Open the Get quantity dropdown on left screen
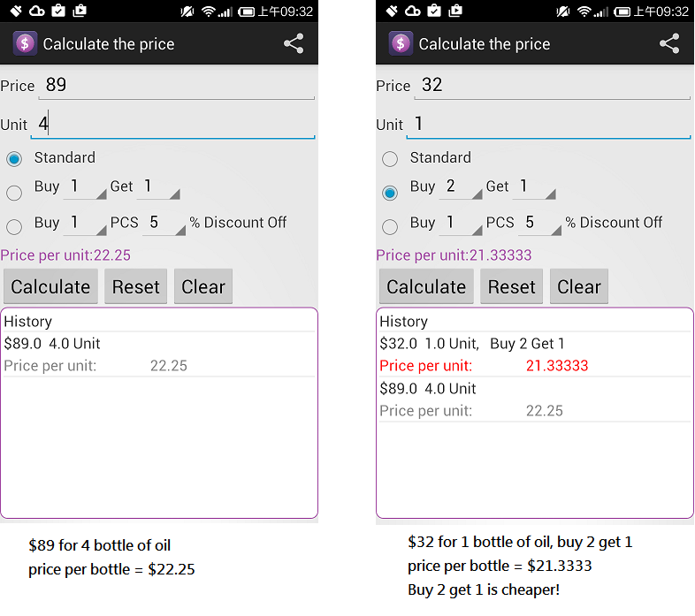Image resolution: width=695 pixels, height=616 pixels. (x=159, y=187)
